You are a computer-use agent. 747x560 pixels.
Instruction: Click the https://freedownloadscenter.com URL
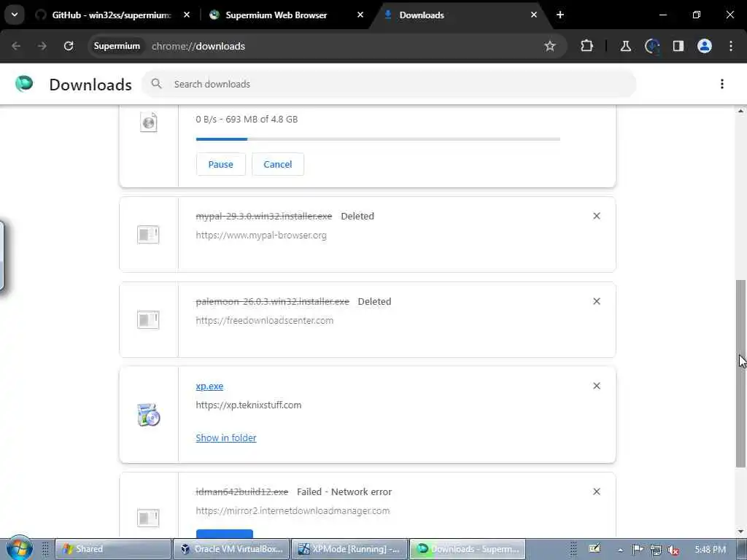(x=264, y=321)
